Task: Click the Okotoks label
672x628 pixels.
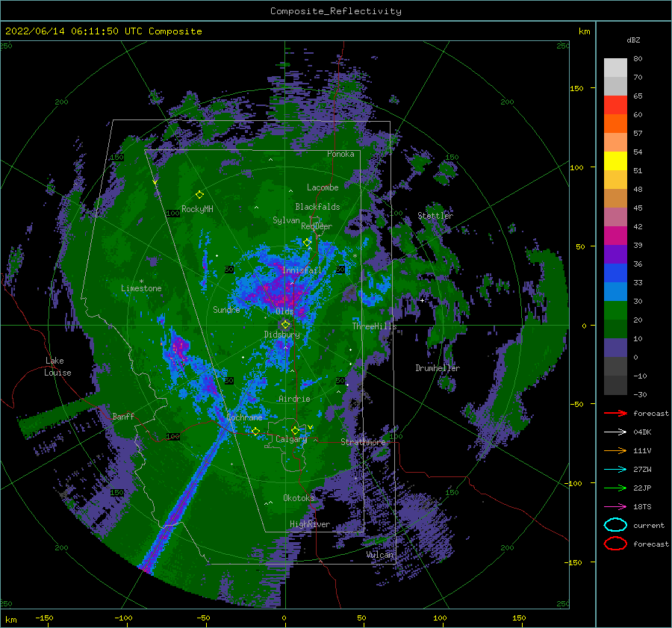Action: click(x=299, y=497)
